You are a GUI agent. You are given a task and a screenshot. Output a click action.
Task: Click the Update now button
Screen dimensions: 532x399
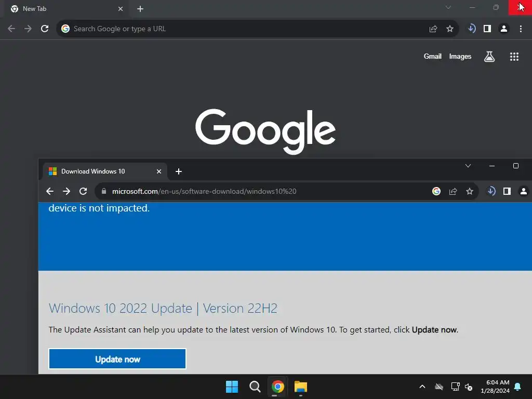117,359
